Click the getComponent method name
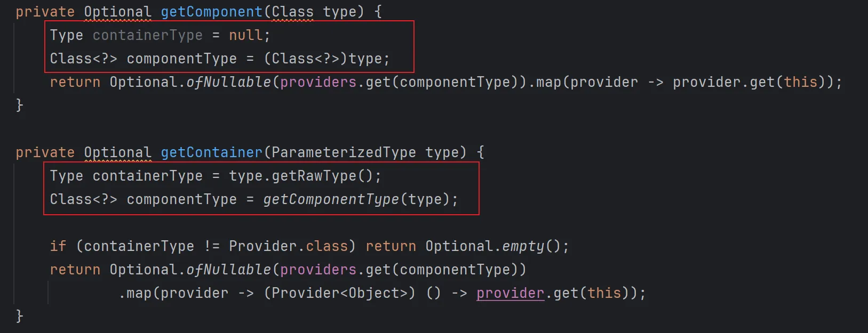The width and height of the screenshot is (868, 333). [212, 12]
